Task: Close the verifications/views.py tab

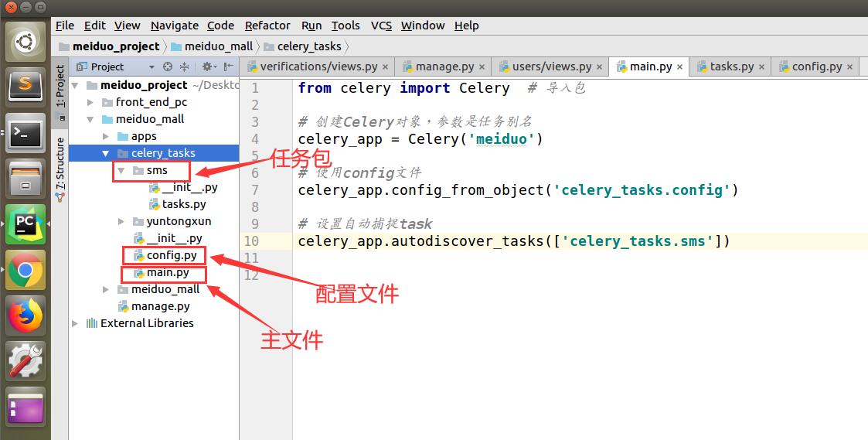Action: point(385,67)
